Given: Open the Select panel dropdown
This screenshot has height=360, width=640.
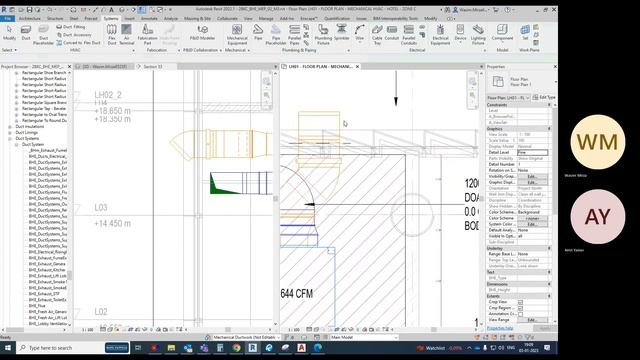Looking at the screenshot, I should click(9, 50).
